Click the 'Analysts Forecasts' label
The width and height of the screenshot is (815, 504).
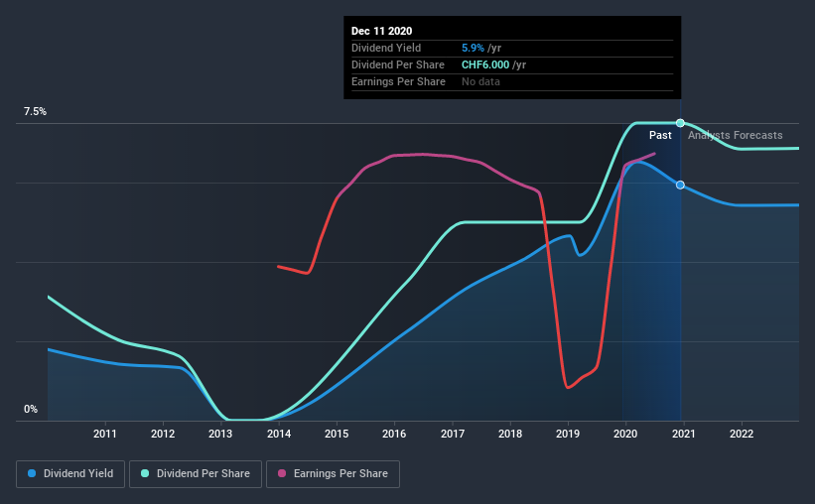coord(735,135)
